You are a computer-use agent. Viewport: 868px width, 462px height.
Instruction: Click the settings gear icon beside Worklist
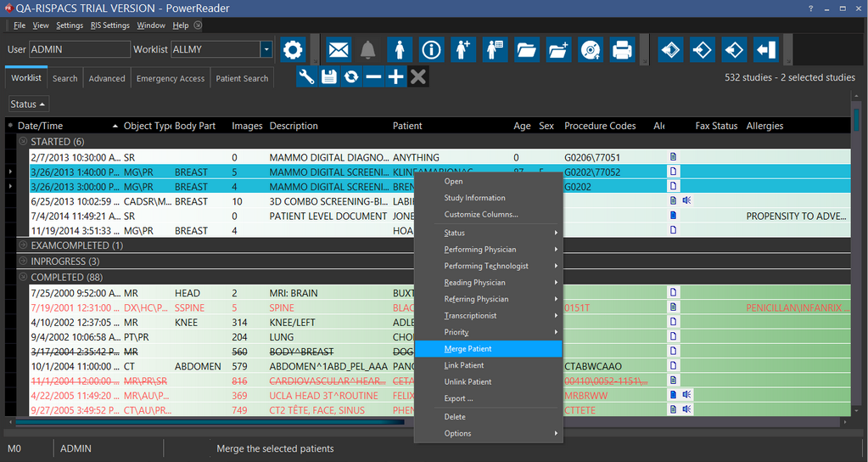(293, 49)
